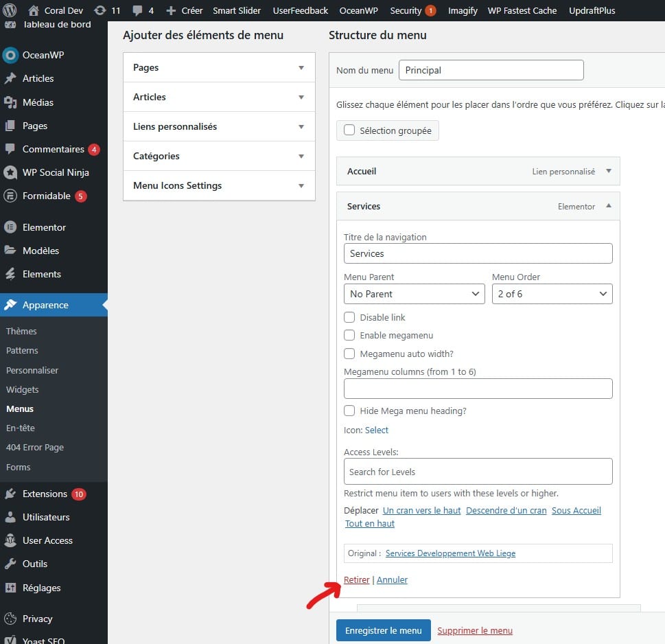665x644 pixels.
Task: Click Un cran vers le haut link
Action: coord(421,510)
